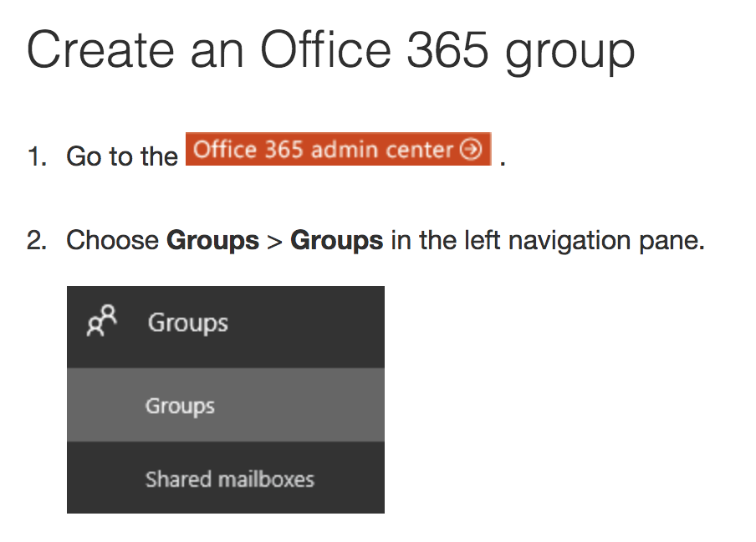Open Shared mailboxes in the navigation pane
756x542 pixels.
pos(226,478)
